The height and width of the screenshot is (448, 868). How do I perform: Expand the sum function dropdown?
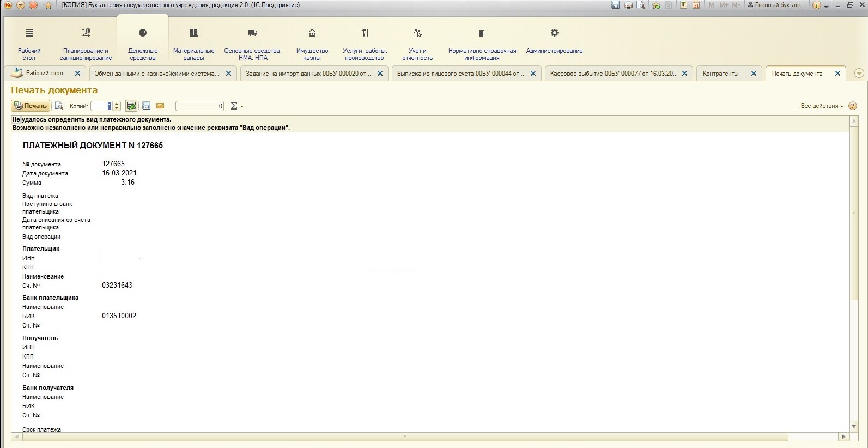[x=236, y=106]
